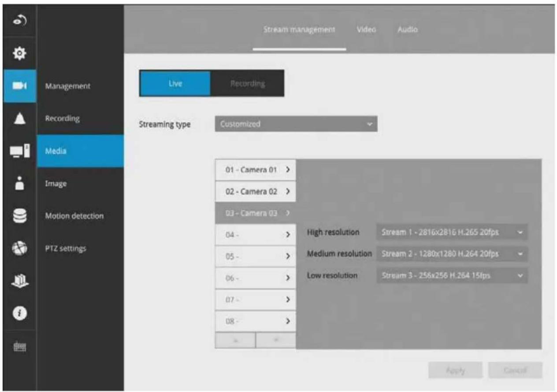Image resolution: width=557 pixels, height=392 pixels.
Task: Open PTZ settings
Action: click(x=80, y=249)
